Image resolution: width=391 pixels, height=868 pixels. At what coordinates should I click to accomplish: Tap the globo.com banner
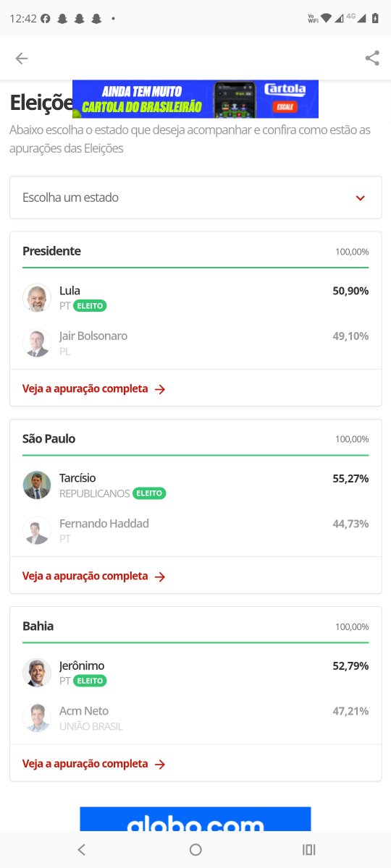click(x=195, y=819)
